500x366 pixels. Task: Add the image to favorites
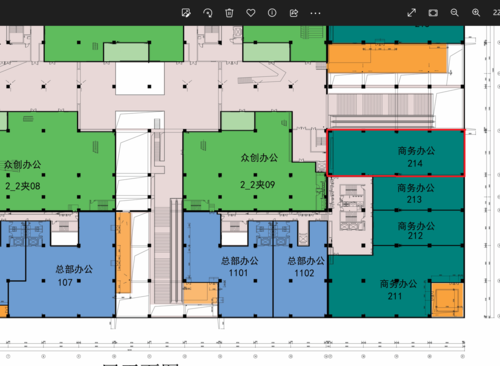point(251,13)
